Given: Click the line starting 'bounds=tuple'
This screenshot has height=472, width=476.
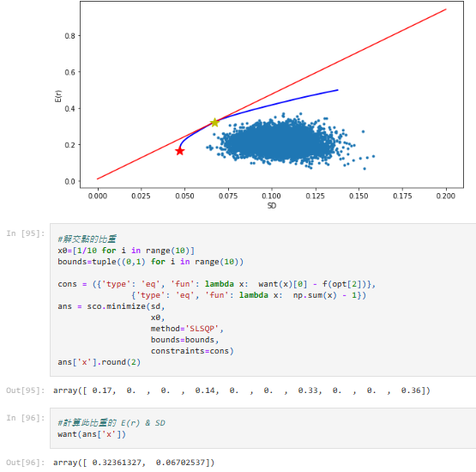Looking at the screenshot, I should pyautogui.click(x=151, y=262).
